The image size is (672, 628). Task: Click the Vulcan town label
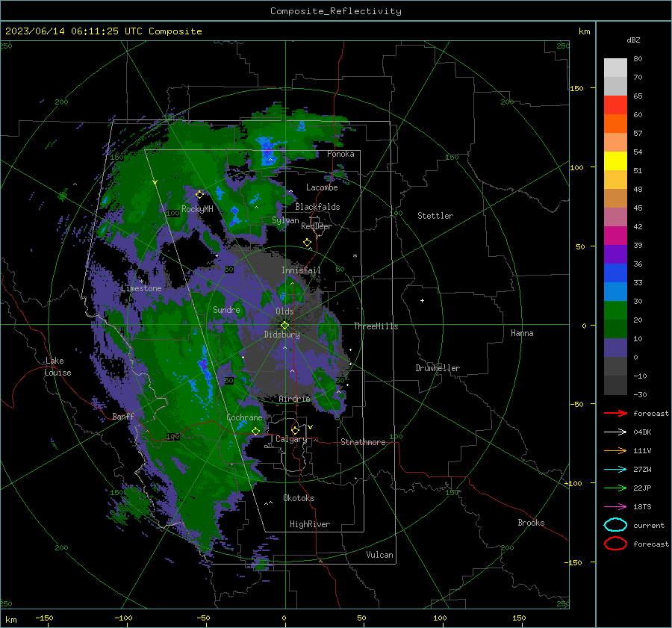(x=380, y=555)
